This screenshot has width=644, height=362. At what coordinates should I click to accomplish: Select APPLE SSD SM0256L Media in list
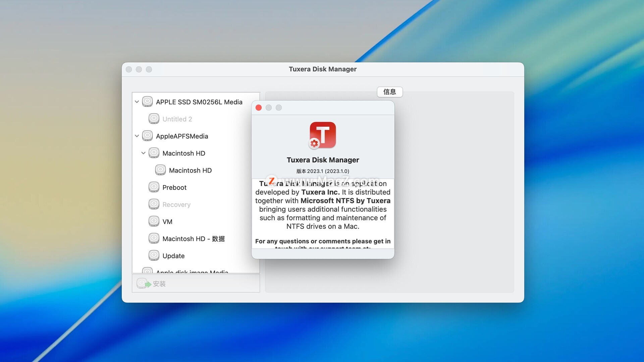click(x=196, y=102)
